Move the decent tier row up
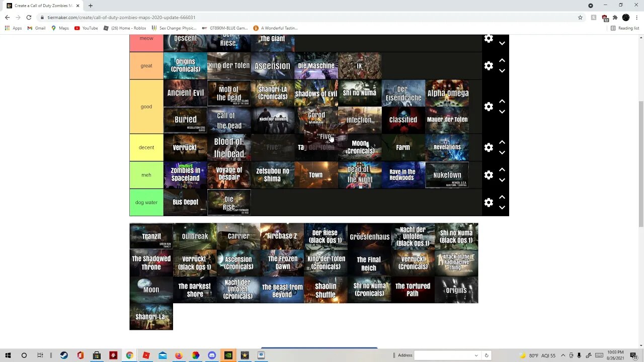 [502, 142]
